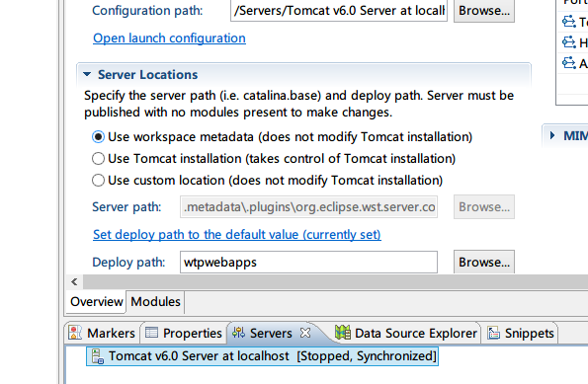This screenshot has height=384, width=588.
Task: Open the Properties view tab
Action: pos(184,333)
